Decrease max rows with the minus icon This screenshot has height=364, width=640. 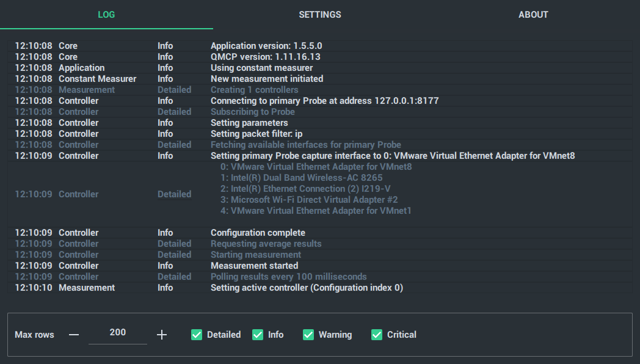(74, 335)
